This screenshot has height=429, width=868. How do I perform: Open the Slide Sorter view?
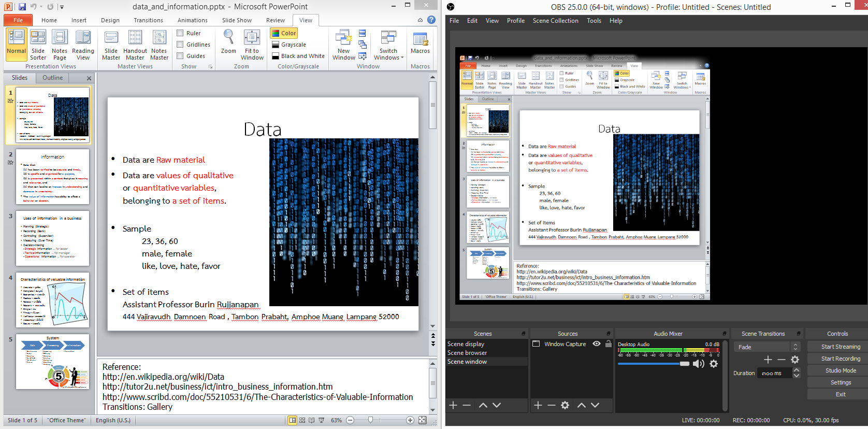(38, 45)
